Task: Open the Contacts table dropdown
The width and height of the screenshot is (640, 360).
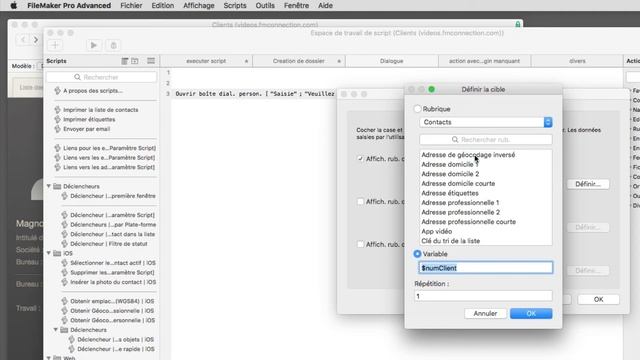Action: (486, 122)
